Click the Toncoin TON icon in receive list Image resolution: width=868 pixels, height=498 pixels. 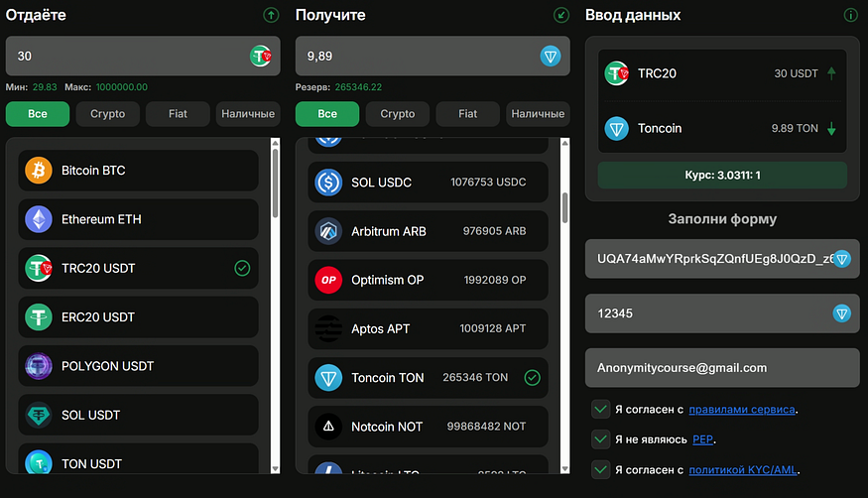point(328,377)
